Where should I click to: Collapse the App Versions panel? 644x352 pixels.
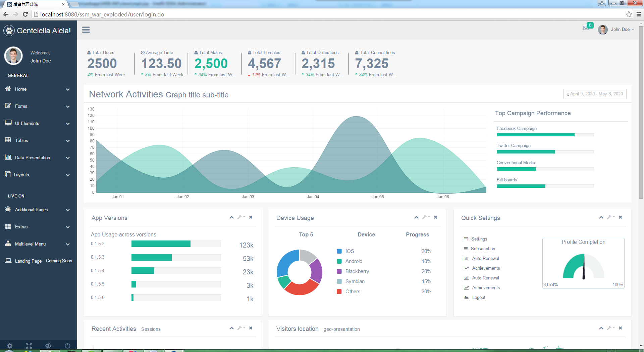coord(231,217)
